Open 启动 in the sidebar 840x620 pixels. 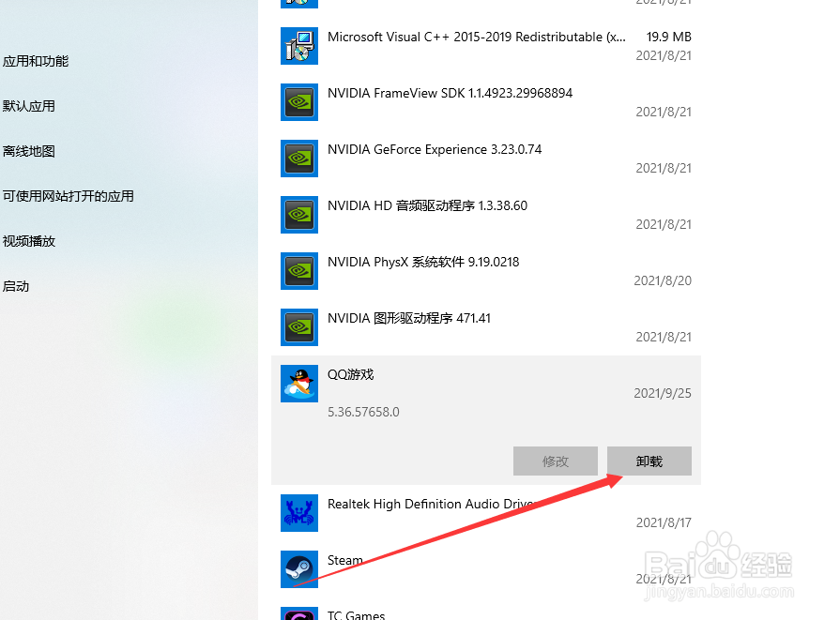click(16, 286)
